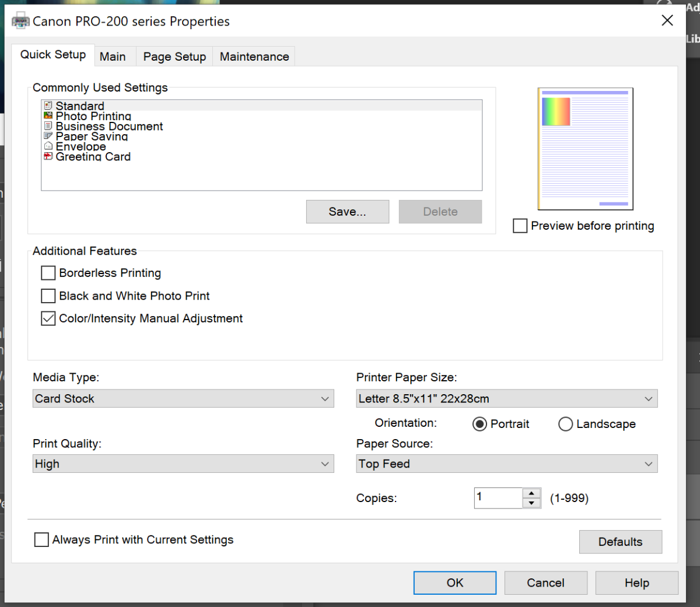Click the Save... button
This screenshot has height=607, width=700.
pos(348,212)
